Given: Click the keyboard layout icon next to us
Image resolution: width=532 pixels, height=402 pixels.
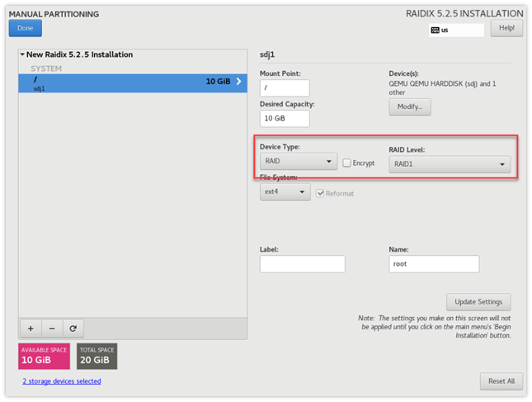Looking at the screenshot, I should tap(435, 31).
